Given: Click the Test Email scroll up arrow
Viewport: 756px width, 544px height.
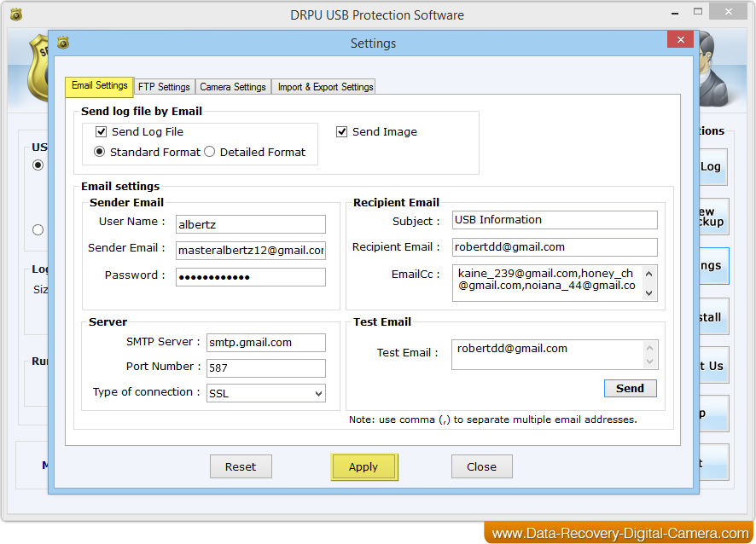Looking at the screenshot, I should (x=649, y=348).
